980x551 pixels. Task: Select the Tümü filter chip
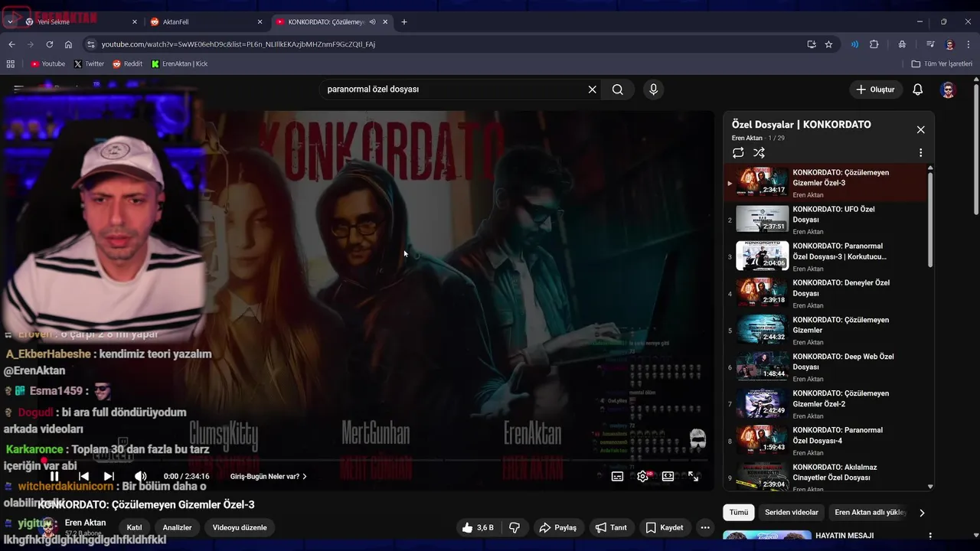[x=739, y=512]
